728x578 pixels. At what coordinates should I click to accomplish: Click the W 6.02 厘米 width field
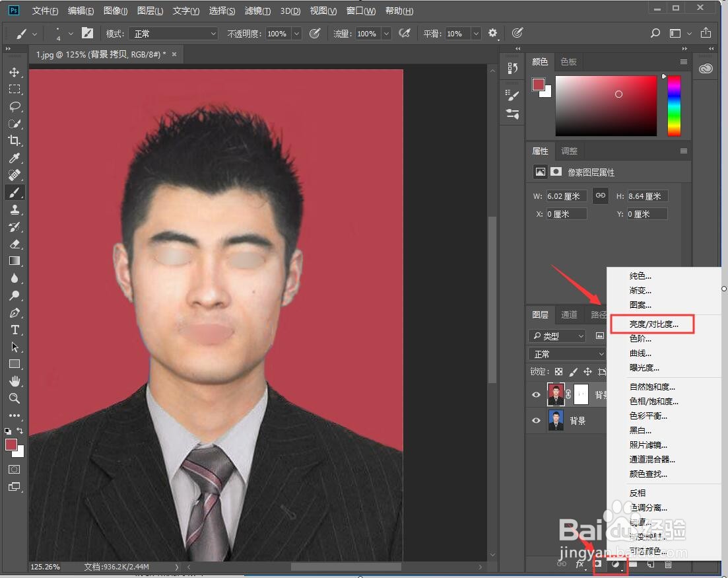tap(566, 196)
